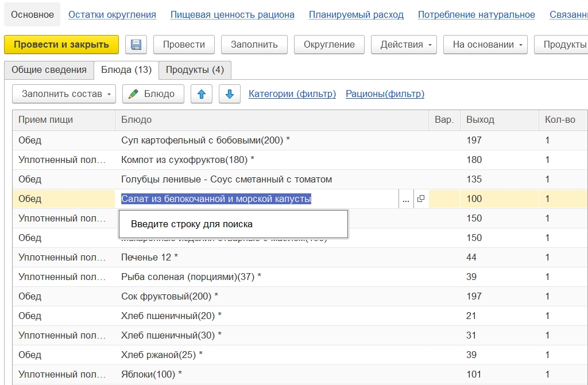Screen dimensions: 588x385
Task: Click the pencil Блюдо edit button
Action: click(152, 94)
